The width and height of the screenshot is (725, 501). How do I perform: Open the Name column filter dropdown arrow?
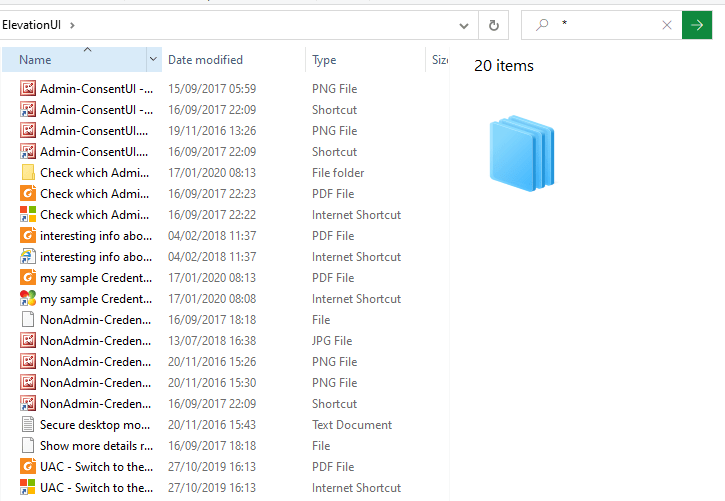[154, 59]
